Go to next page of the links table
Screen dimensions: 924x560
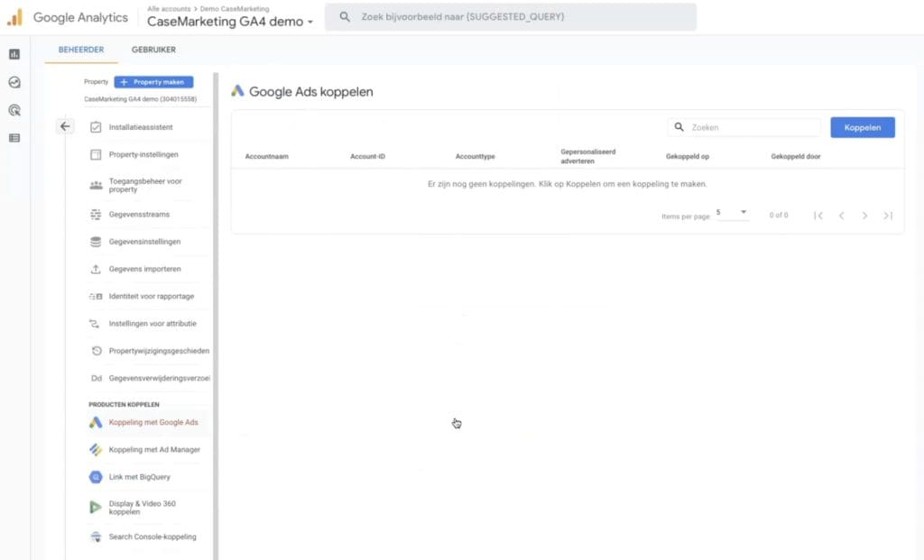[x=864, y=216]
